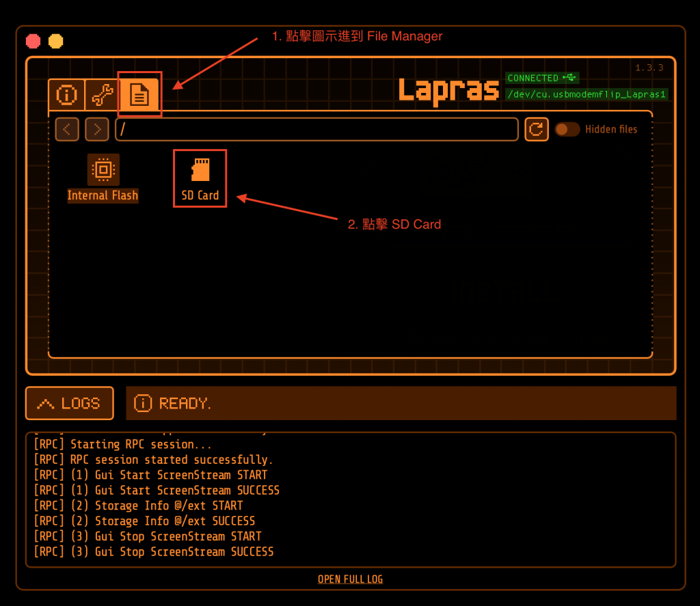Click the red close window button
The width and height of the screenshot is (700, 606).
[x=33, y=41]
